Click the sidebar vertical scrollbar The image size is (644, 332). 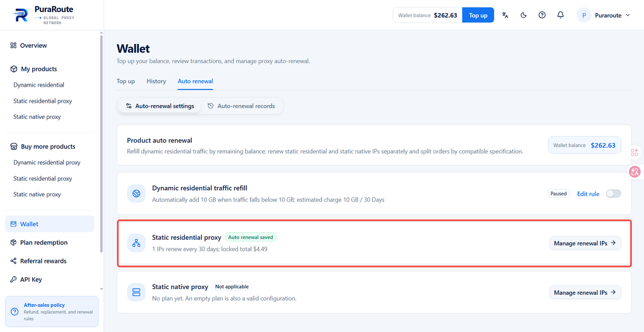click(102, 143)
